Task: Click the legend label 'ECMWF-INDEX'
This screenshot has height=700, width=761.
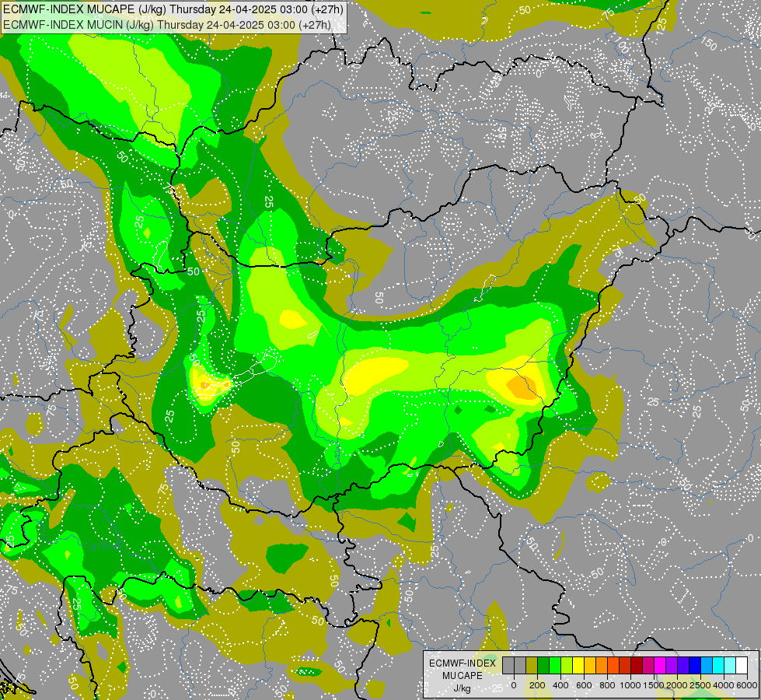Action: click(x=463, y=663)
